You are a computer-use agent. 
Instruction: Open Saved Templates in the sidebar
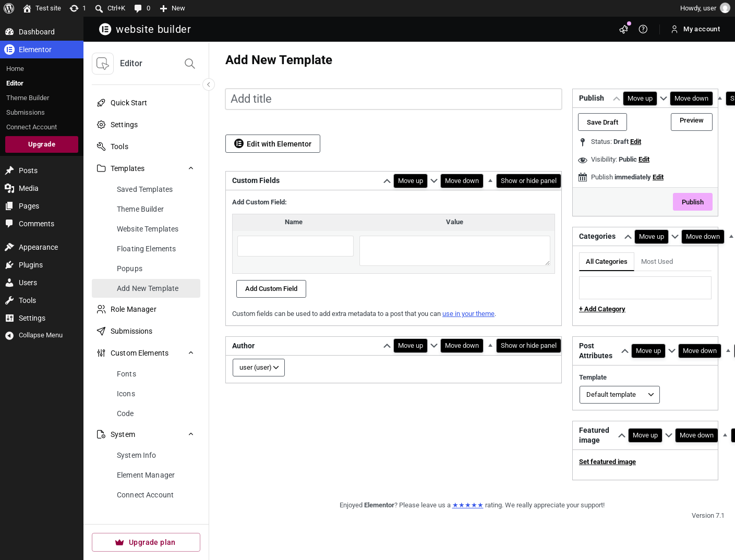tap(144, 189)
